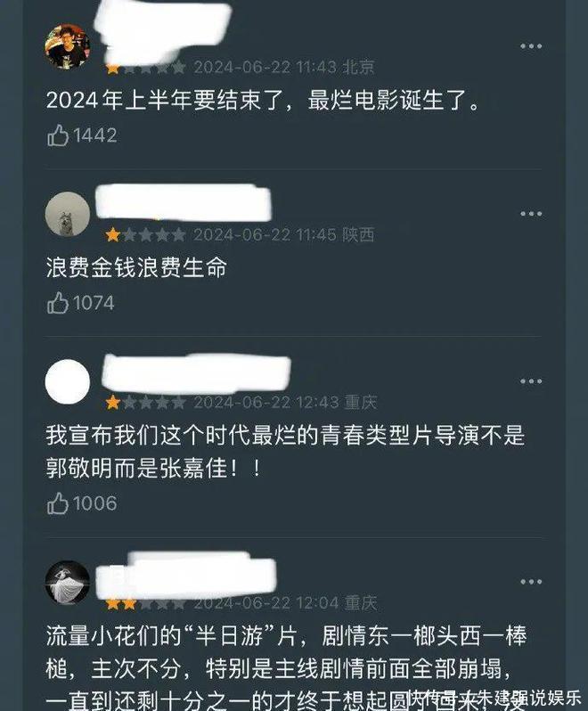The height and width of the screenshot is (711, 588).
Task: Open black-and-white avatar of the last reviewer
Action: tap(68, 583)
